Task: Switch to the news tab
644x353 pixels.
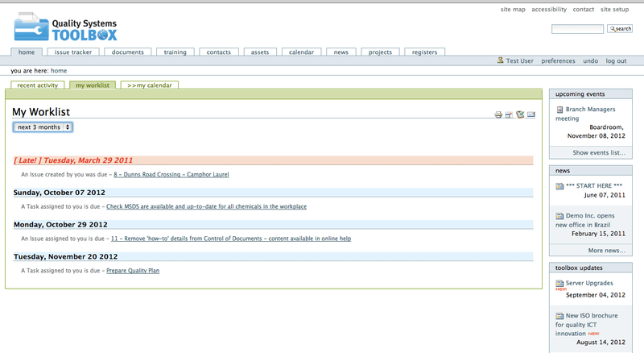Action: point(341,52)
